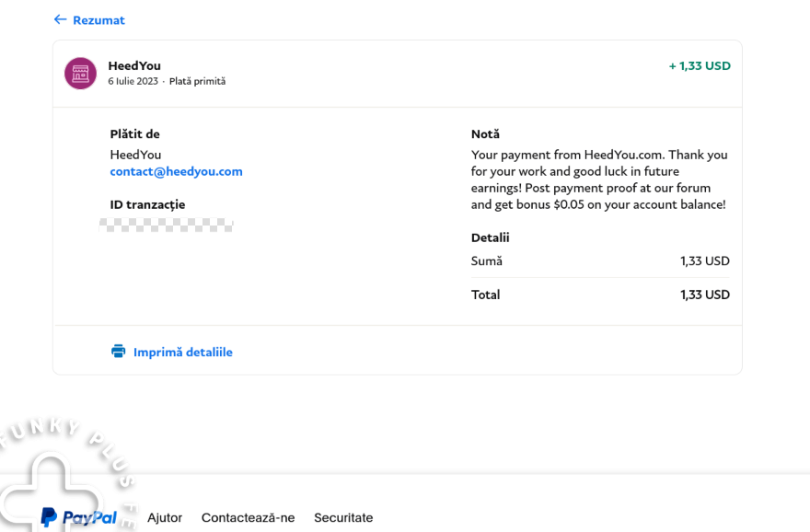This screenshot has height=532, width=810.
Task: Open the Rezumat summary link
Action: pos(98,20)
